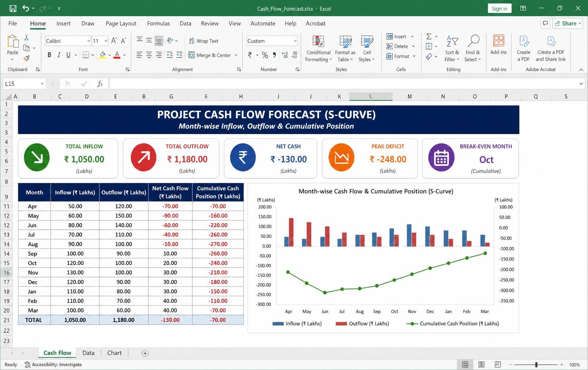Switch to Page Break Preview in status bar
The height and width of the screenshot is (370, 588).
click(x=498, y=364)
